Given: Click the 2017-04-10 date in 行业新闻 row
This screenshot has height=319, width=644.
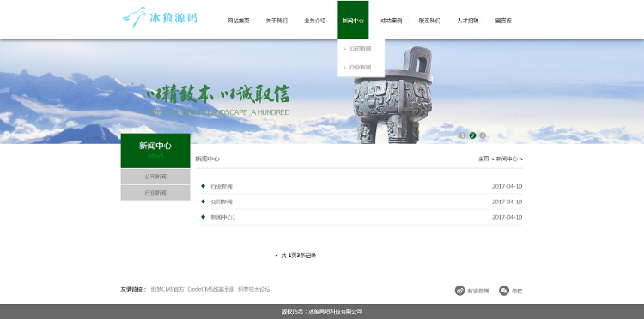Looking at the screenshot, I should (x=507, y=187).
